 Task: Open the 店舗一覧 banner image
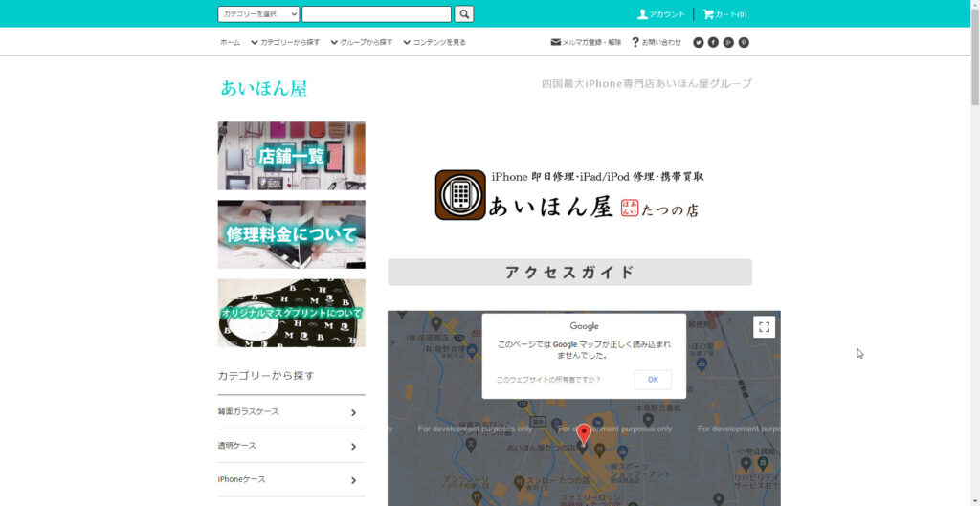pyautogui.click(x=291, y=156)
